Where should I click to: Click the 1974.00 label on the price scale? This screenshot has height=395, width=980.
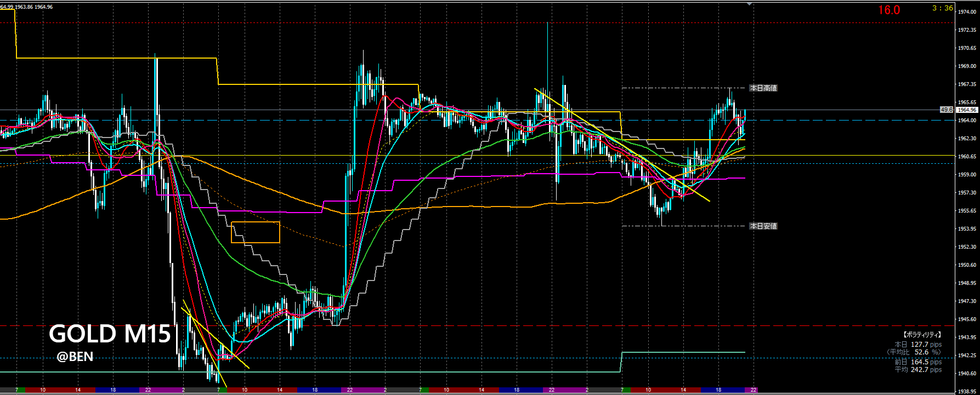tap(966, 12)
